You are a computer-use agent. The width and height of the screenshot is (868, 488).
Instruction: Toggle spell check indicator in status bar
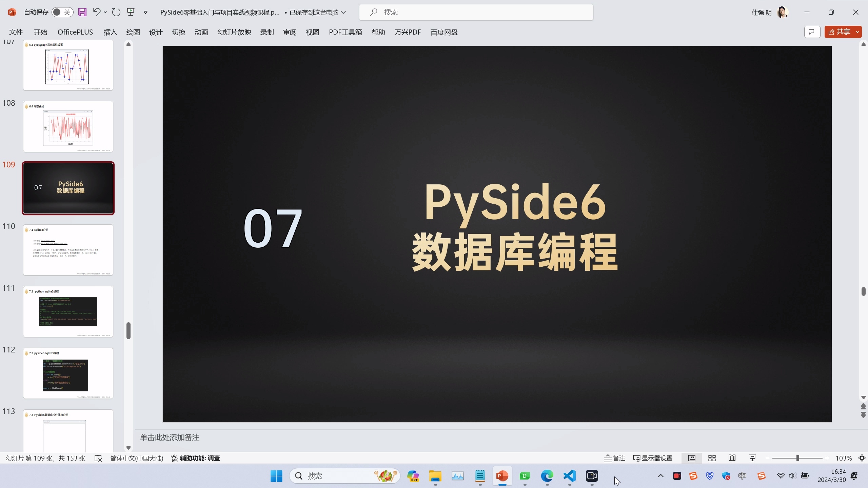coord(98,458)
